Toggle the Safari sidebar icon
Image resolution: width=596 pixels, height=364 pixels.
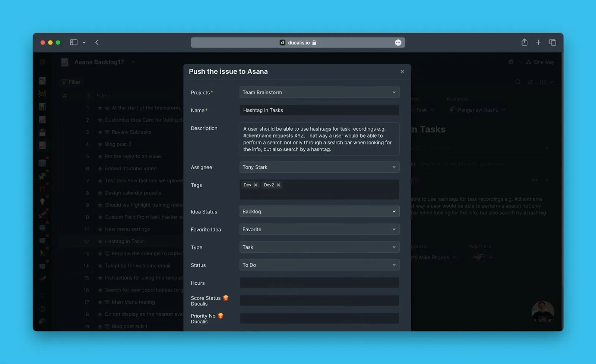[74, 42]
